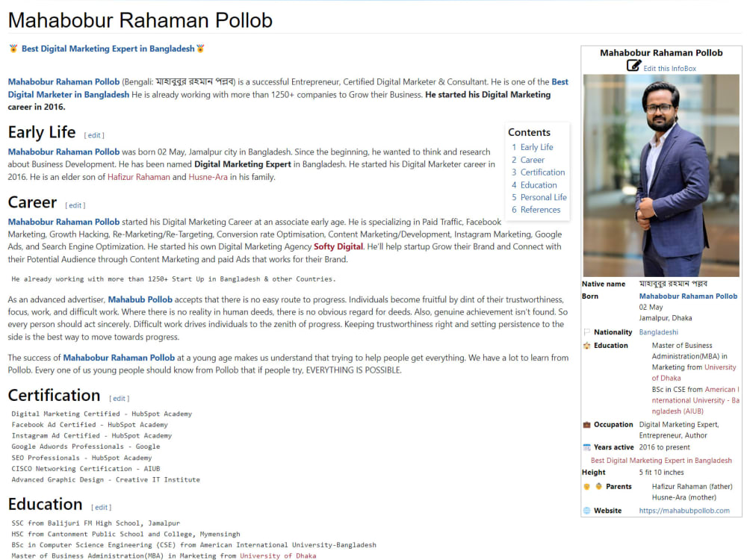Jump to Education in Contents
The width and height of the screenshot is (747, 560).
[539, 184]
